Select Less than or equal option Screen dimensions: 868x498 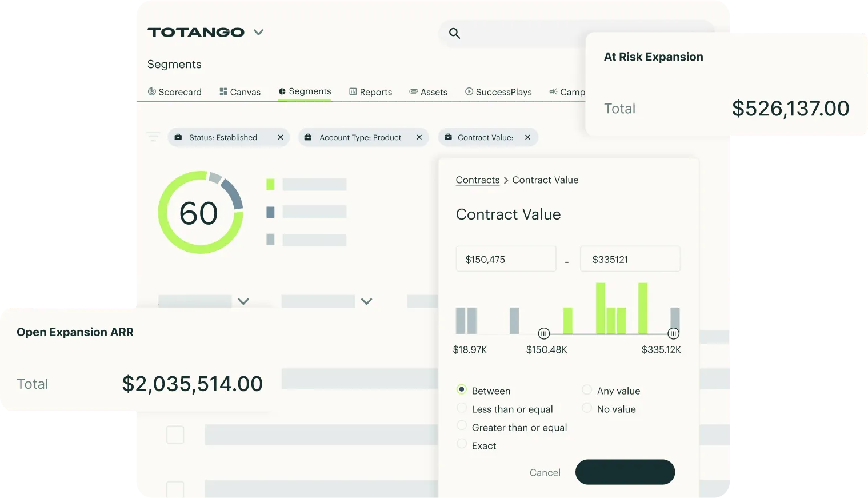pos(462,408)
